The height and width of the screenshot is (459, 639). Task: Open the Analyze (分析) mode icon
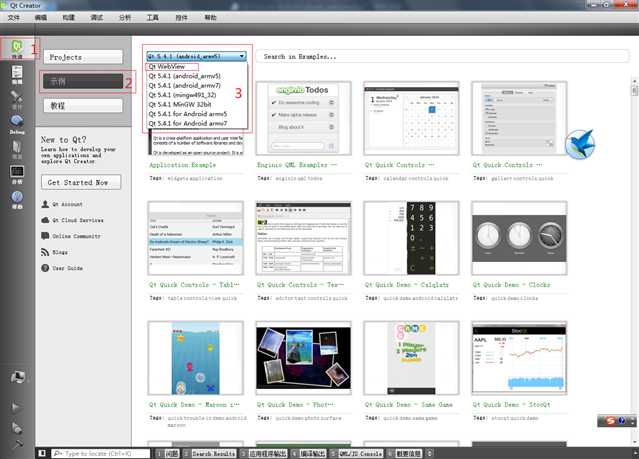click(x=17, y=175)
